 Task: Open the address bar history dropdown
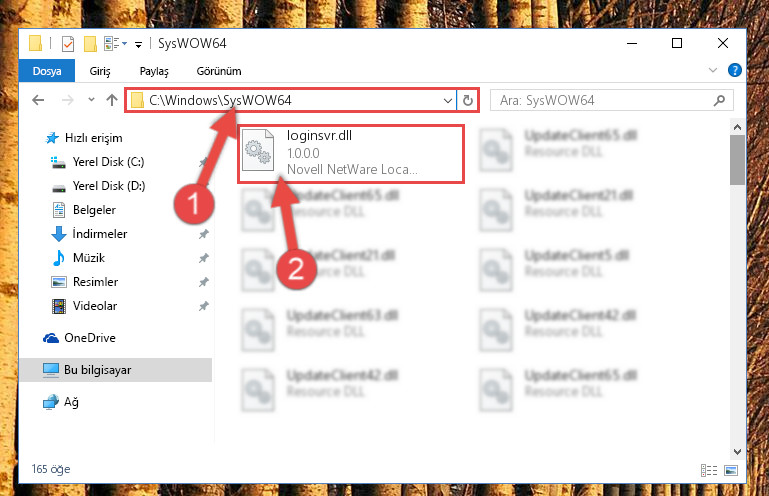[x=447, y=101]
